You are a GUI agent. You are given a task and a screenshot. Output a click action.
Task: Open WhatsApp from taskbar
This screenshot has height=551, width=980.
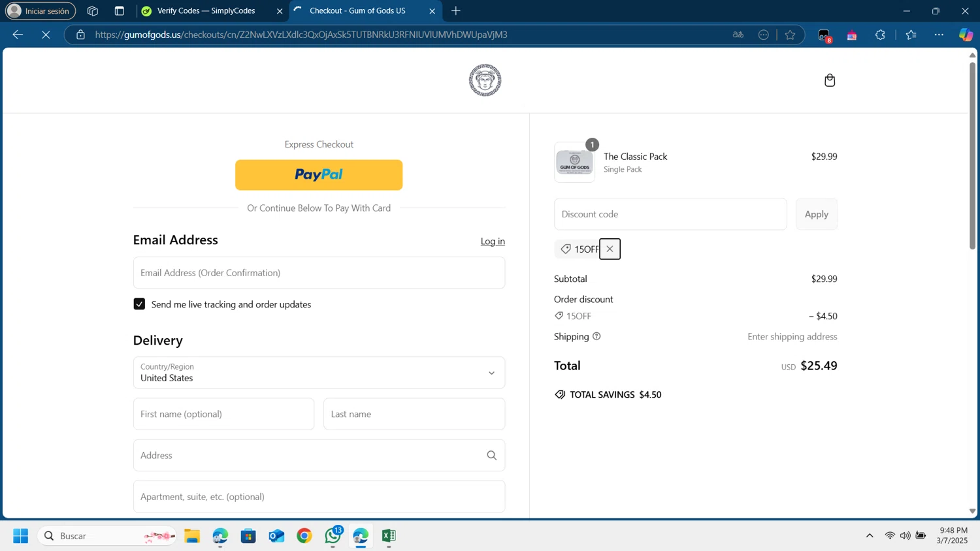tap(333, 536)
